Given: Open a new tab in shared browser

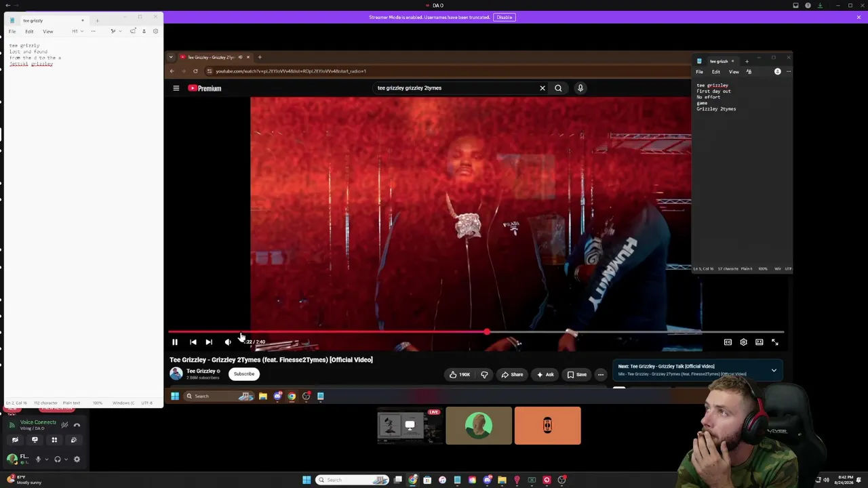Looking at the screenshot, I should [x=260, y=57].
